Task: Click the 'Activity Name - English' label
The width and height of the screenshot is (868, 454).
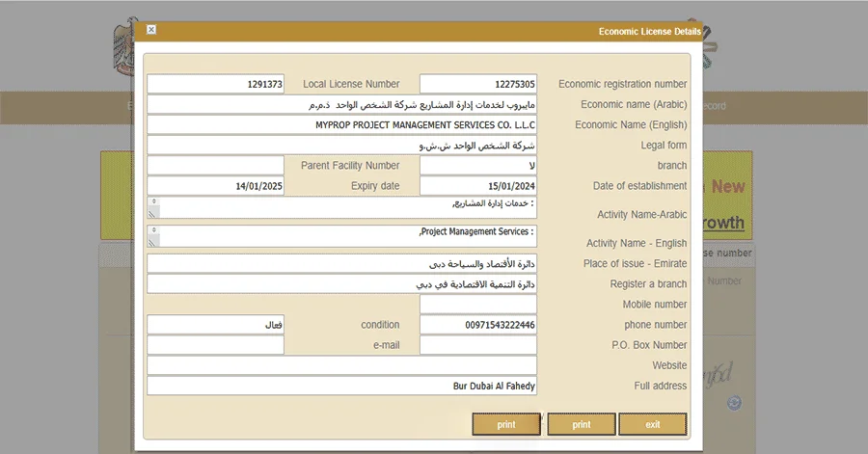Action: (637, 243)
